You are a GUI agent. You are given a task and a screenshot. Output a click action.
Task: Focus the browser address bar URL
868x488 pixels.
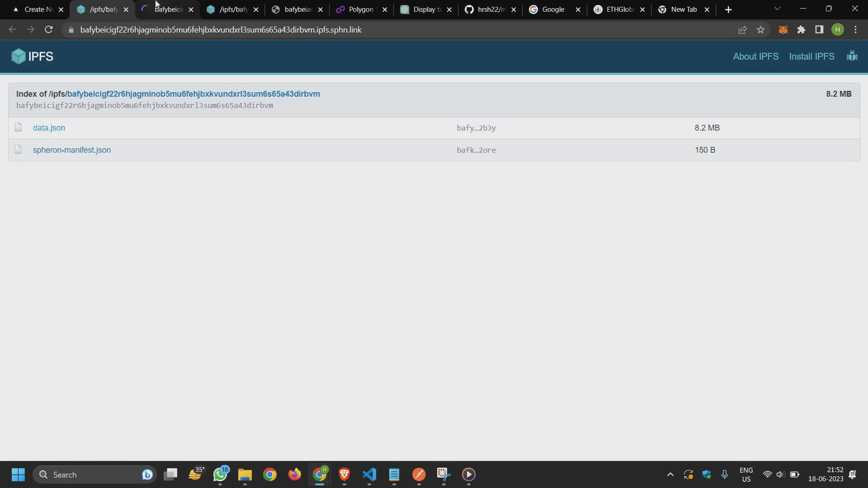(221, 30)
